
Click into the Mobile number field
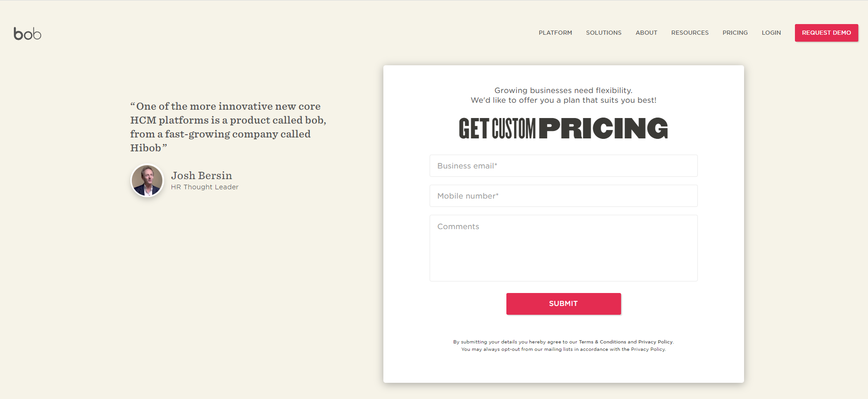coord(563,196)
